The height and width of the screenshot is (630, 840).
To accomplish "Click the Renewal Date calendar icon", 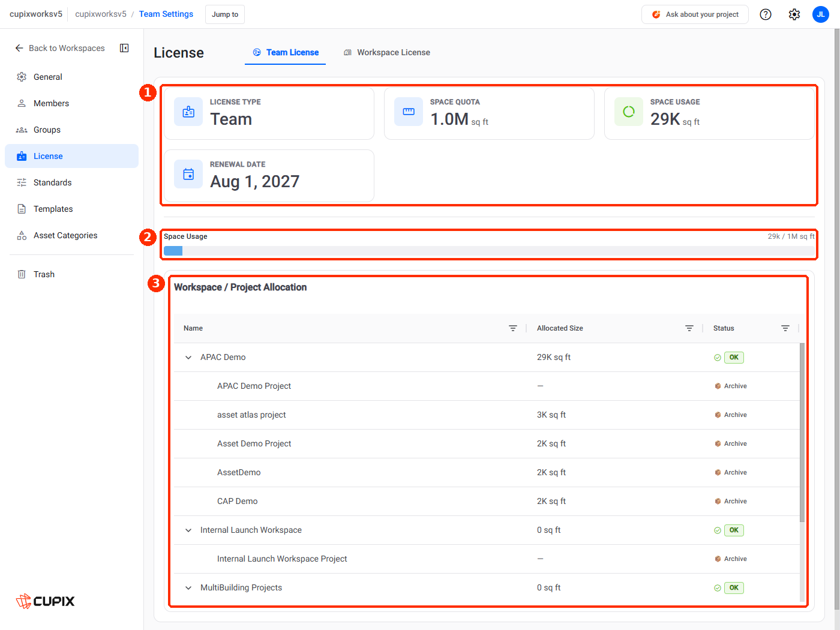I will 188,174.
